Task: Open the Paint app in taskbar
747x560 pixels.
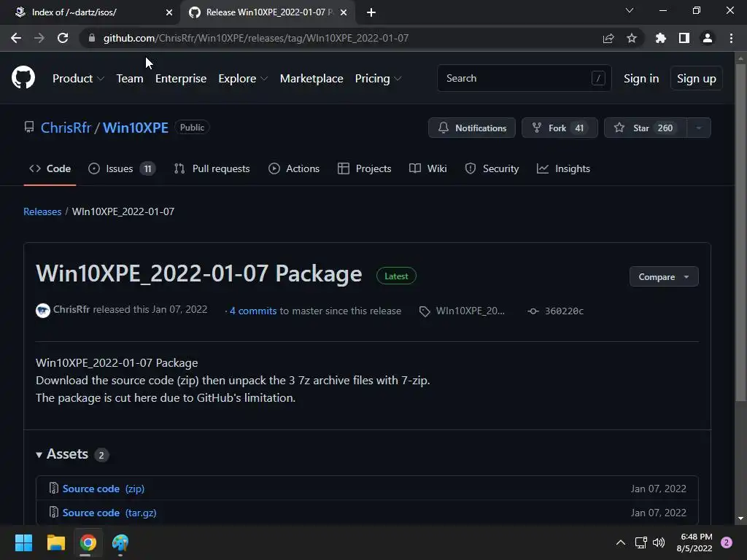Action: click(120, 542)
